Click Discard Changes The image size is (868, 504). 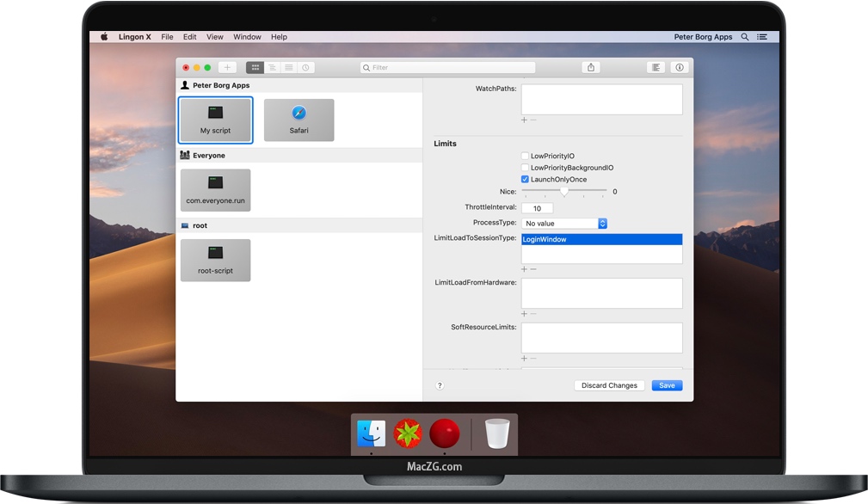pos(609,384)
